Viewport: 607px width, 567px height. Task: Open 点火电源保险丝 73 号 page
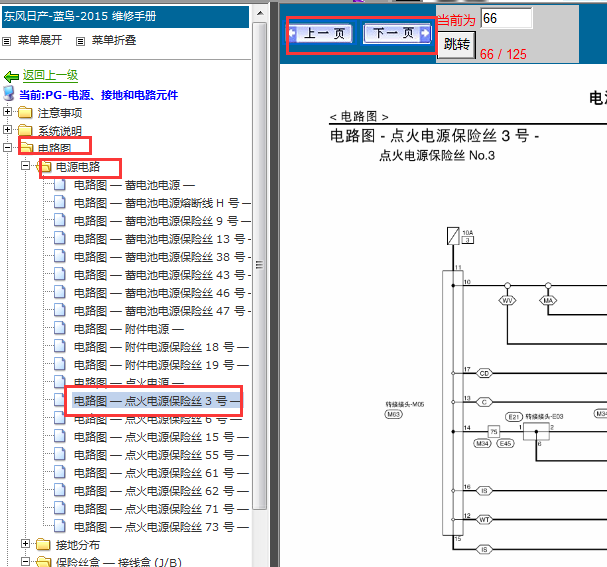(x=161, y=527)
